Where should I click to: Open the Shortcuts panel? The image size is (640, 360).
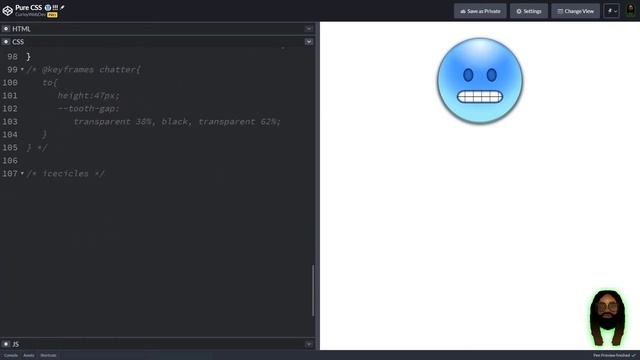pyautogui.click(x=48, y=356)
